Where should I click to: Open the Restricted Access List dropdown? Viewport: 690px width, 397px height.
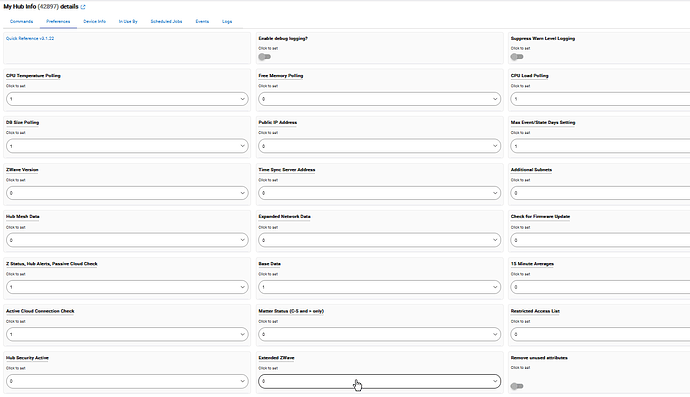coord(600,335)
